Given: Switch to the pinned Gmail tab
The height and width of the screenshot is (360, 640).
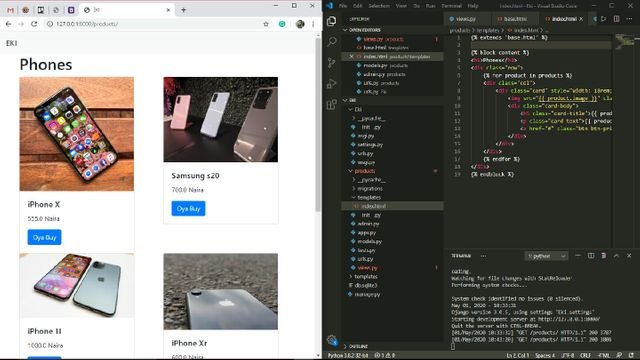Looking at the screenshot, I should click(11, 10).
